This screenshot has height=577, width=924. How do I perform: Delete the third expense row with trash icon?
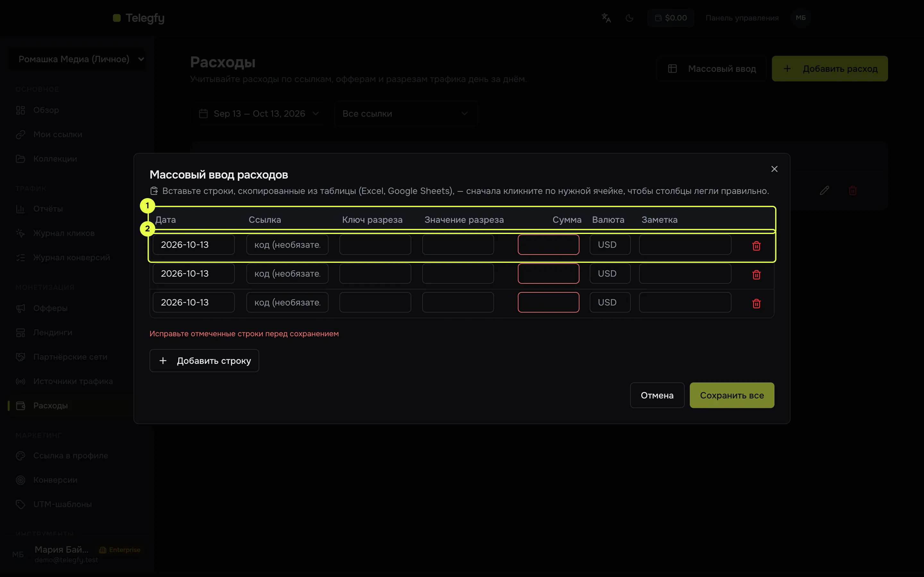pyautogui.click(x=756, y=303)
